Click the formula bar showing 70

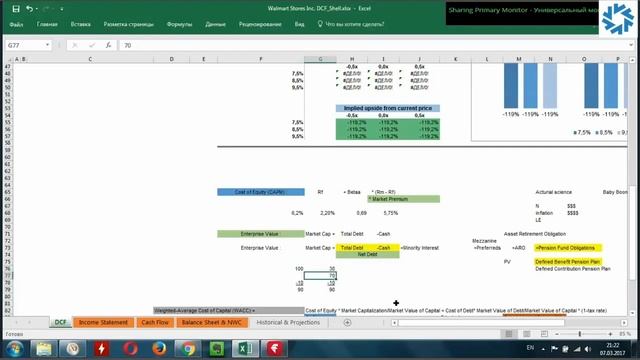(x=373, y=45)
